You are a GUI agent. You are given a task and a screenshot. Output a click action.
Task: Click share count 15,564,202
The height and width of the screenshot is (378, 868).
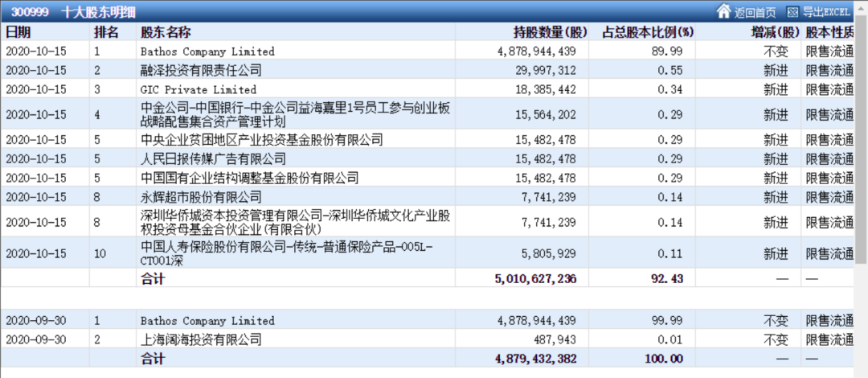547,115
